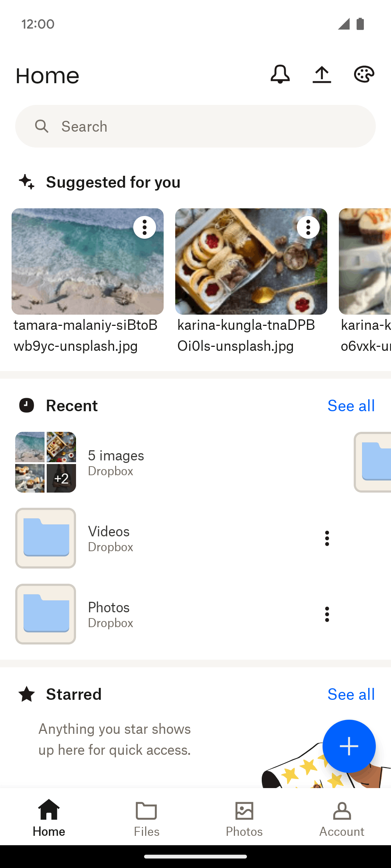Open the notifications bell
This screenshot has width=391, height=868.
pos(280,75)
